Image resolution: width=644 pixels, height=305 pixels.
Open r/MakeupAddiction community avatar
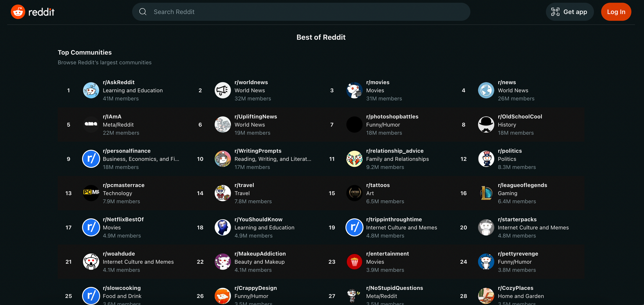[223, 262]
